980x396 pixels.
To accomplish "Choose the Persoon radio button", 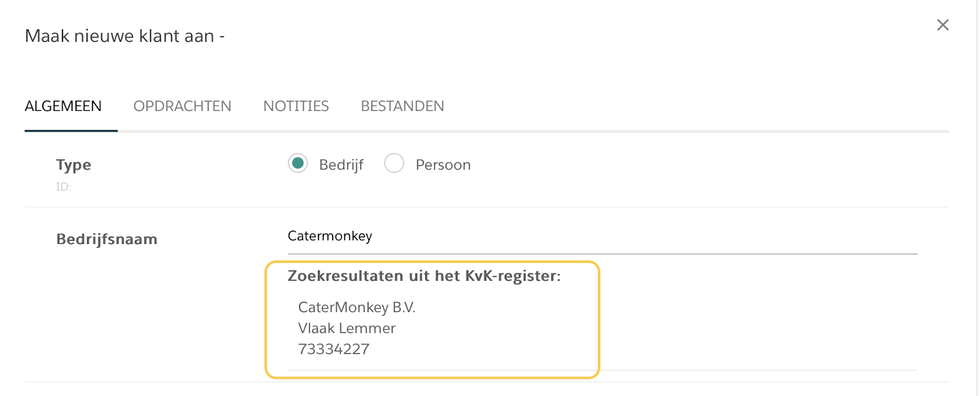I will (x=394, y=164).
